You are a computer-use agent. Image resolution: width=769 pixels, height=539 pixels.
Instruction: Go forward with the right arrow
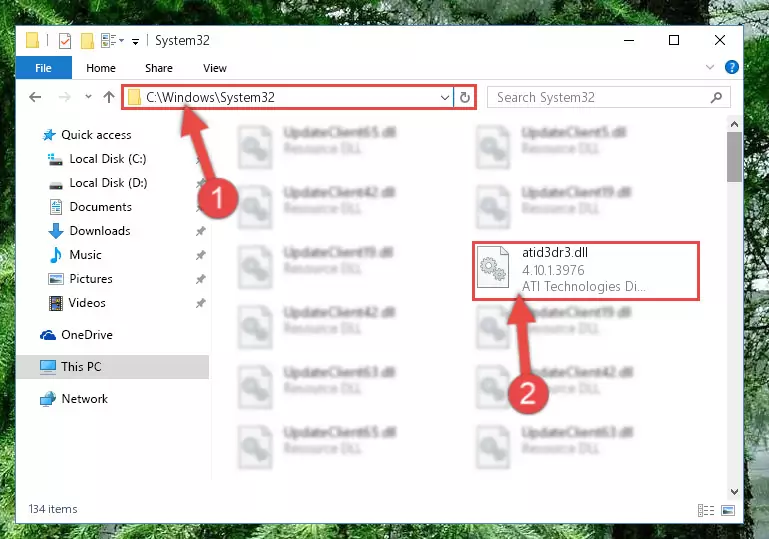point(64,97)
